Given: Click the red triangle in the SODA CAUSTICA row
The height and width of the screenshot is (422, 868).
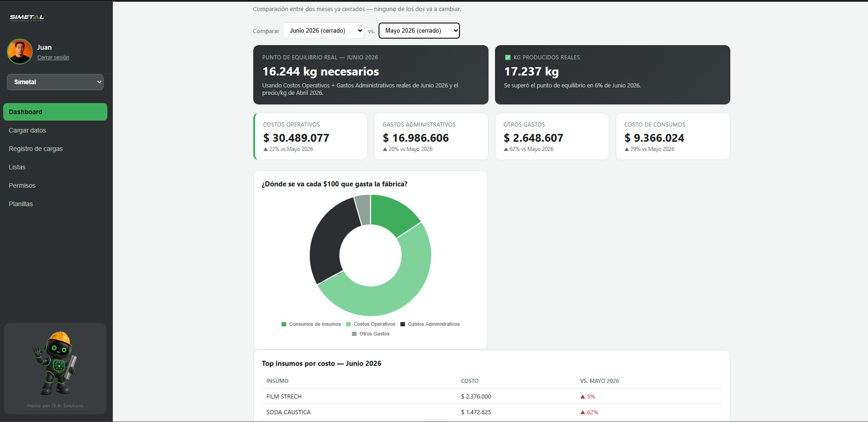Looking at the screenshot, I should [583, 412].
